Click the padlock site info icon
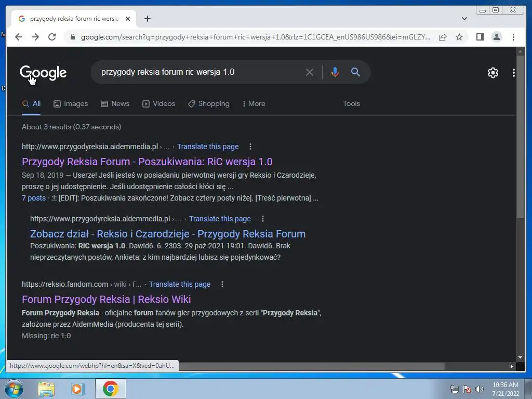 point(72,37)
